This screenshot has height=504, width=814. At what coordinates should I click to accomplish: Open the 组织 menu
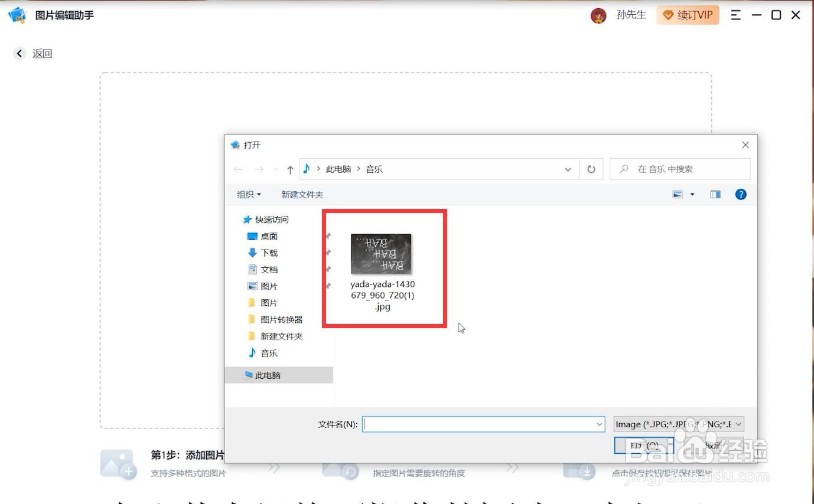[249, 194]
